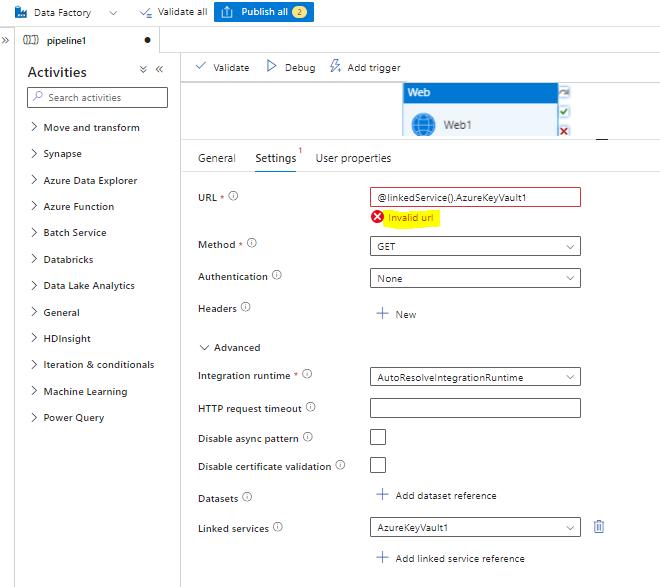Select the Web1 activity globe icon
Image resolution: width=660 pixels, height=587 pixels.
click(x=423, y=125)
